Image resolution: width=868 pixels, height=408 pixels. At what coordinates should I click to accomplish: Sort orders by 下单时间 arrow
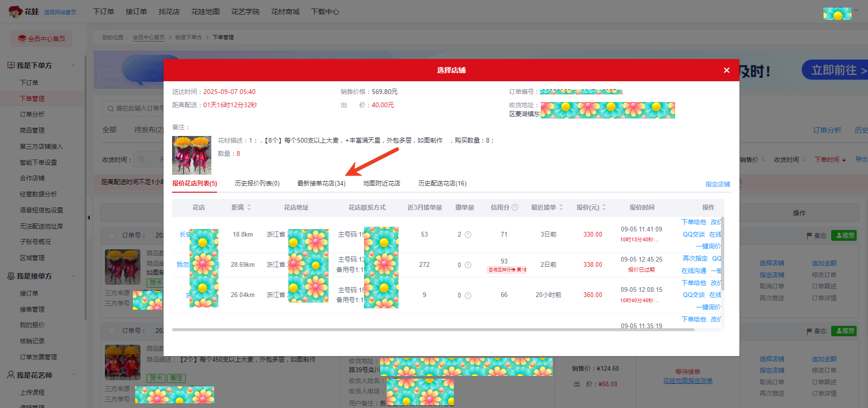[844, 160]
